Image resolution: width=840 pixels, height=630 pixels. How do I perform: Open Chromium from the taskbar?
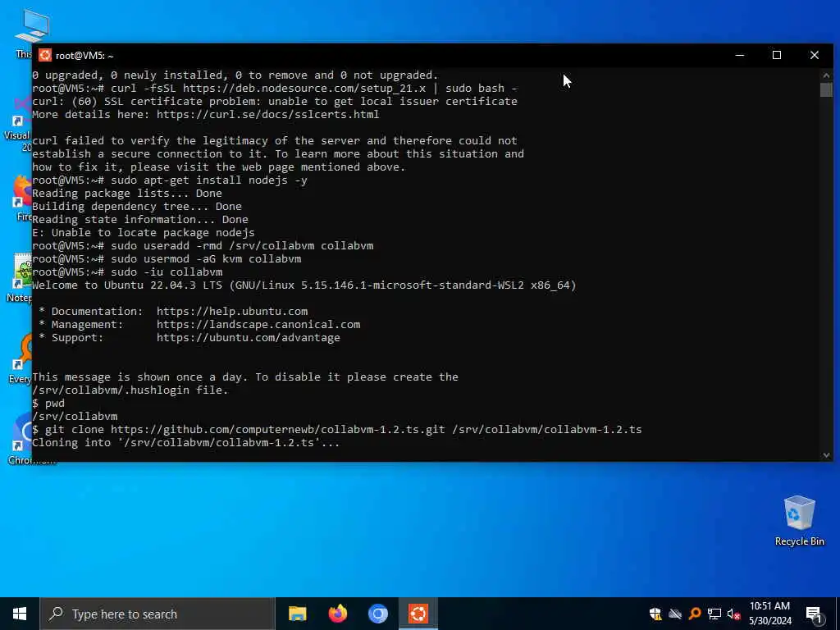(377, 614)
